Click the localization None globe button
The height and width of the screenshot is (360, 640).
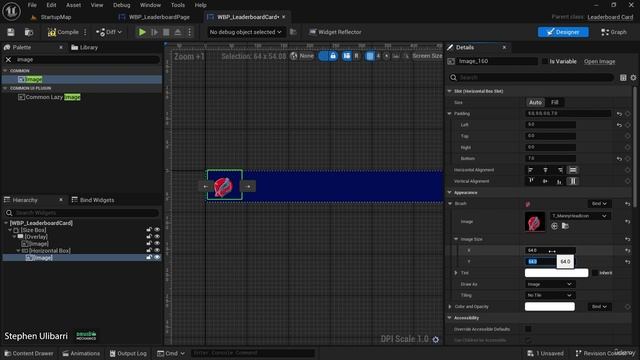coord(302,56)
